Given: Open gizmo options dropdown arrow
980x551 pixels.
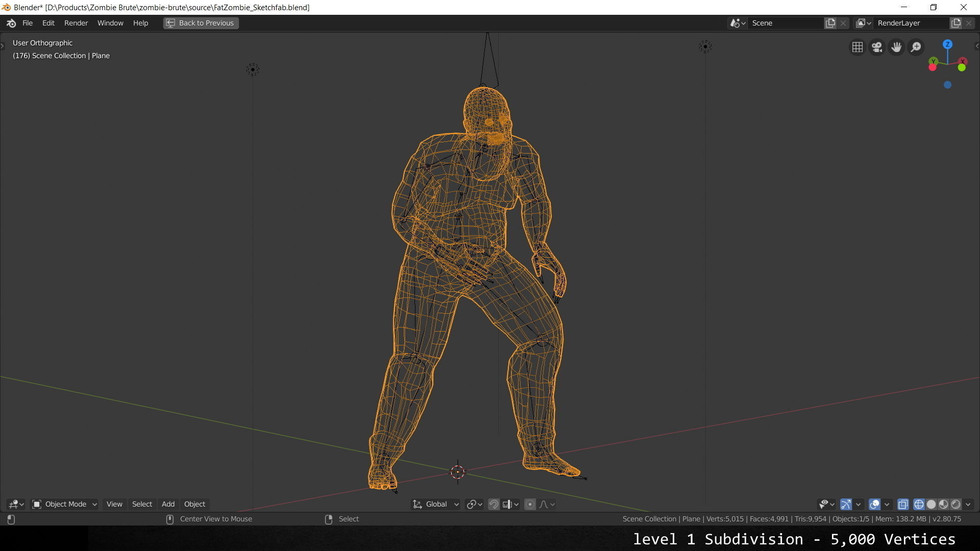Looking at the screenshot, I should [858, 505].
